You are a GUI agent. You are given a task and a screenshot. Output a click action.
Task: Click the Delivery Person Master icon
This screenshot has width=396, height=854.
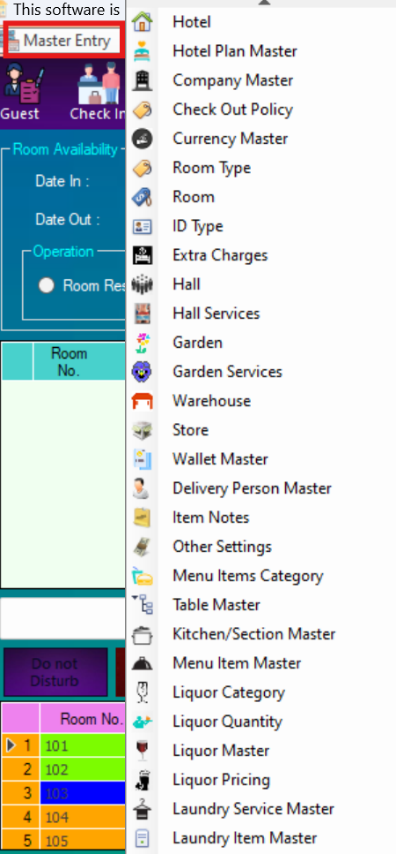142,488
